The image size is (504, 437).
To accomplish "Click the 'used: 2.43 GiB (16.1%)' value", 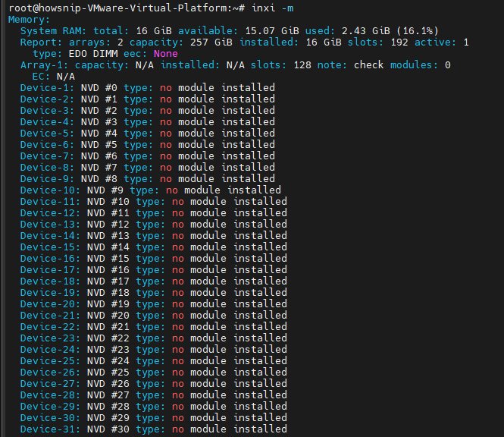I will 372,31.
